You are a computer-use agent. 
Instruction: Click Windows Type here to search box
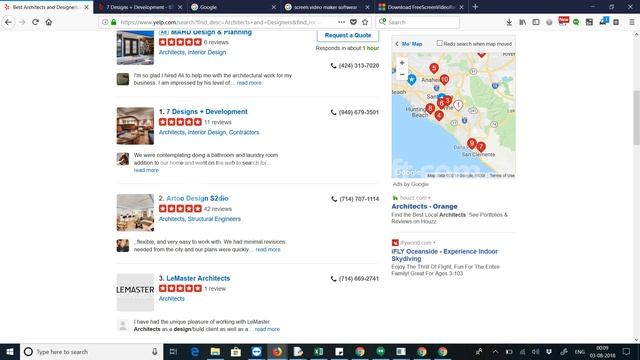tap(91, 352)
